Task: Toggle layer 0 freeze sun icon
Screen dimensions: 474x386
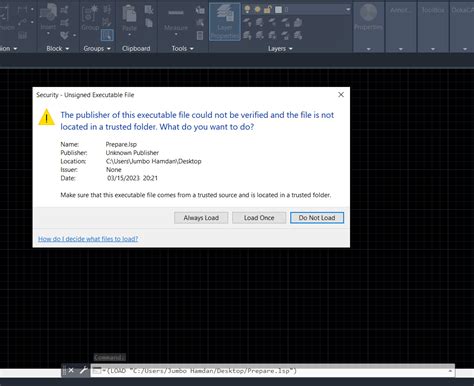Action: 258,10
